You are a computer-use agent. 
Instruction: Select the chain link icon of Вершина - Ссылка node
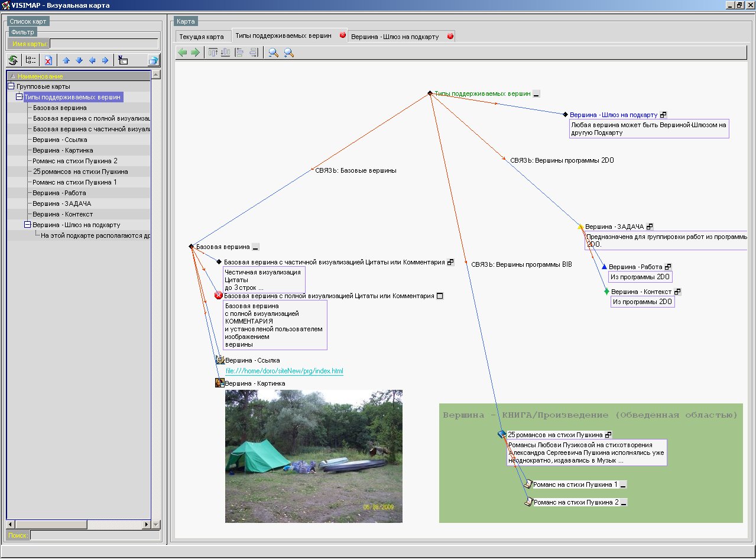click(221, 360)
